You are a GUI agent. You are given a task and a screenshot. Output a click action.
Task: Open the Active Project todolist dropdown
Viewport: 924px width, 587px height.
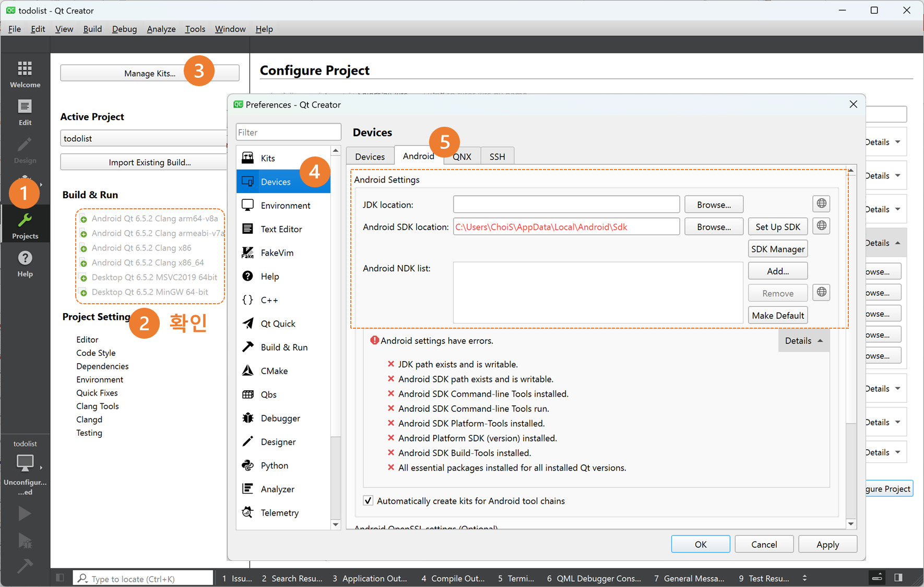(x=144, y=138)
